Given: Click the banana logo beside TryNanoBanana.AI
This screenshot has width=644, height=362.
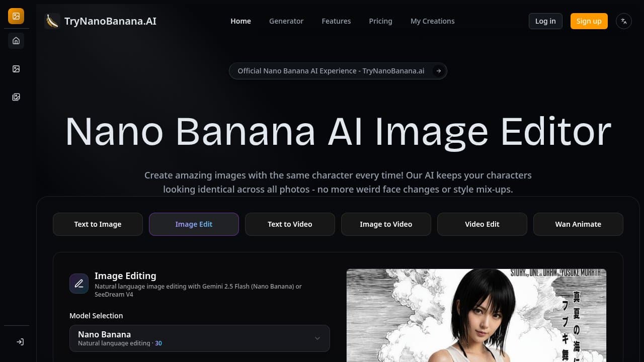Looking at the screenshot, I should (52, 21).
